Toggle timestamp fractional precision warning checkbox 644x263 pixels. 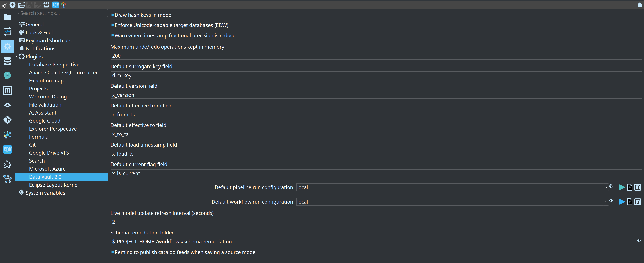(112, 35)
